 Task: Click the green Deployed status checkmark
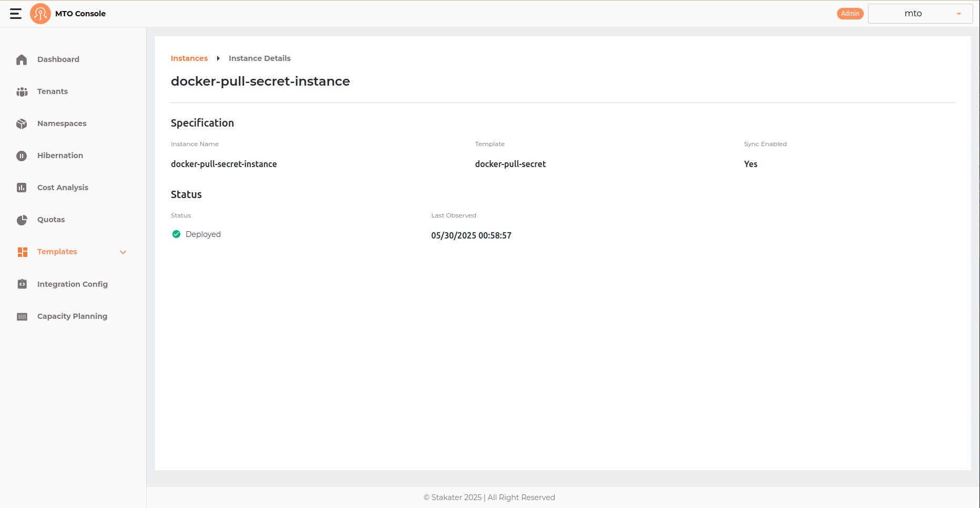(176, 234)
